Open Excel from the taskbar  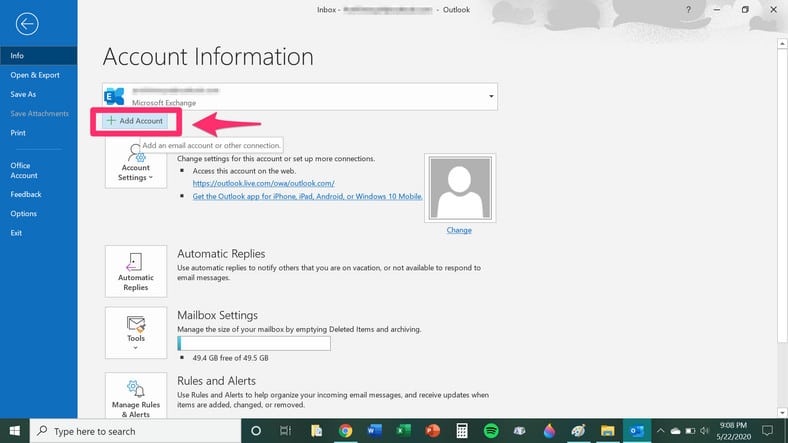click(x=404, y=431)
